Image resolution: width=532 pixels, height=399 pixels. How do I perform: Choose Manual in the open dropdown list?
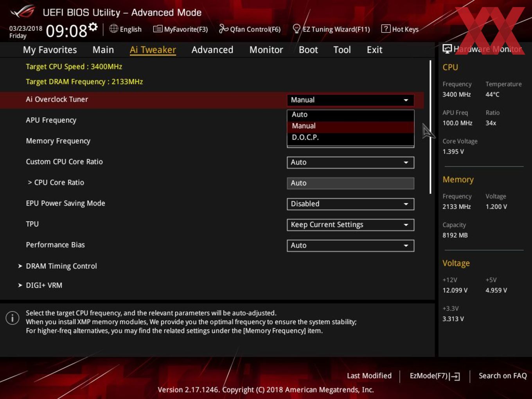pos(350,126)
